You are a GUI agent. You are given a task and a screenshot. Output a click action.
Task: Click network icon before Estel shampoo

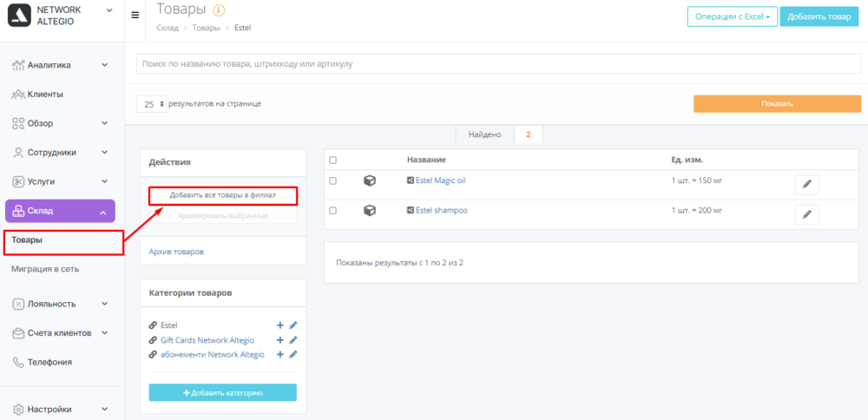[x=411, y=210]
